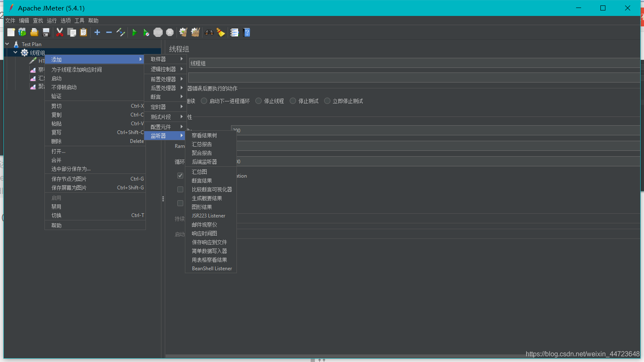644x362 pixels.
Task: Select 后端监听器 menu entry
Action: [211, 162]
